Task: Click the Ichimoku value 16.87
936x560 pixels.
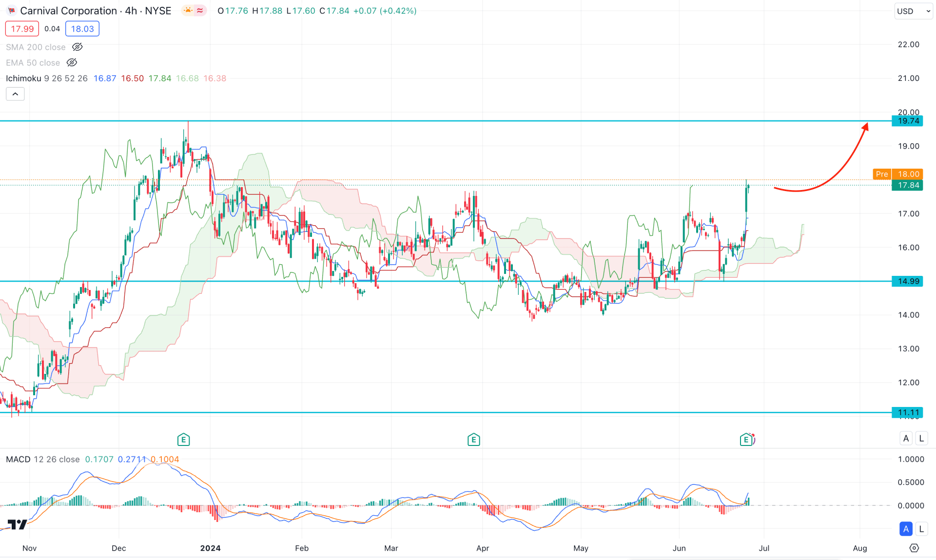Action: pos(105,78)
